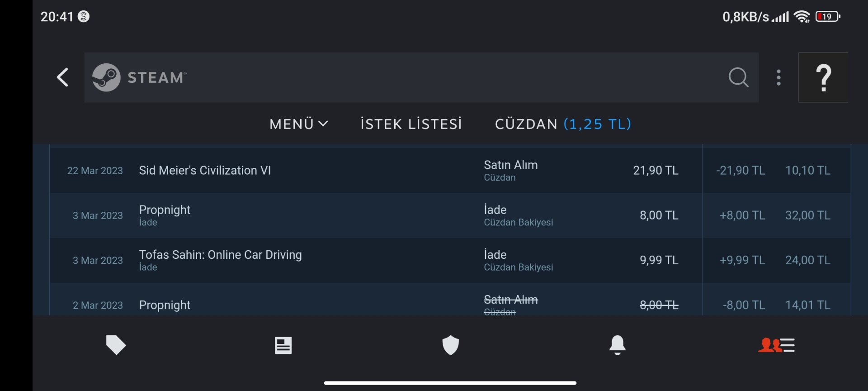Select the 22 Mar 2023 date

[x=95, y=171]
